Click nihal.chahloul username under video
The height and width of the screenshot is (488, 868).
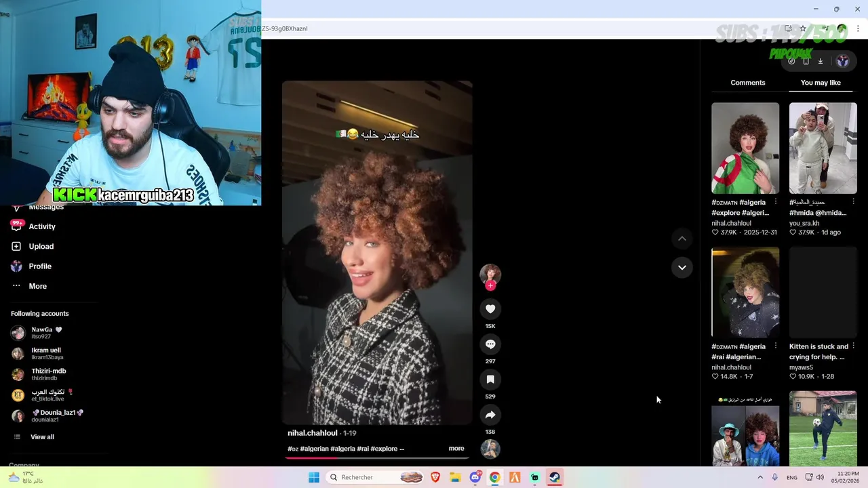312,433
